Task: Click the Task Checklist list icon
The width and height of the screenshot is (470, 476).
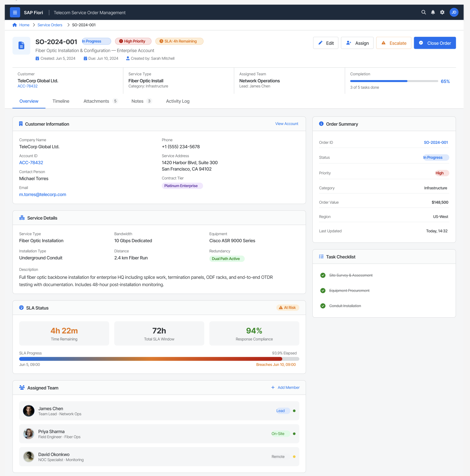Action: [x=321, y=256]
